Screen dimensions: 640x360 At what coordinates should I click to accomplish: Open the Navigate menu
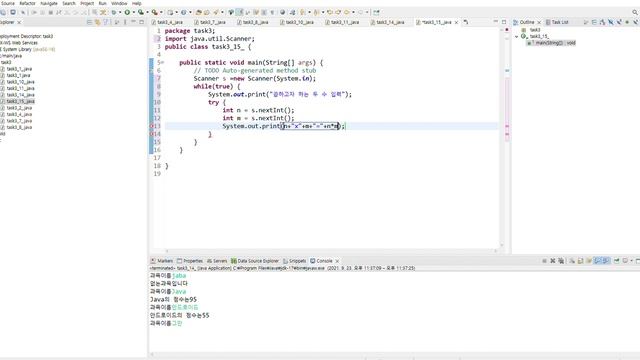[49, 3]
